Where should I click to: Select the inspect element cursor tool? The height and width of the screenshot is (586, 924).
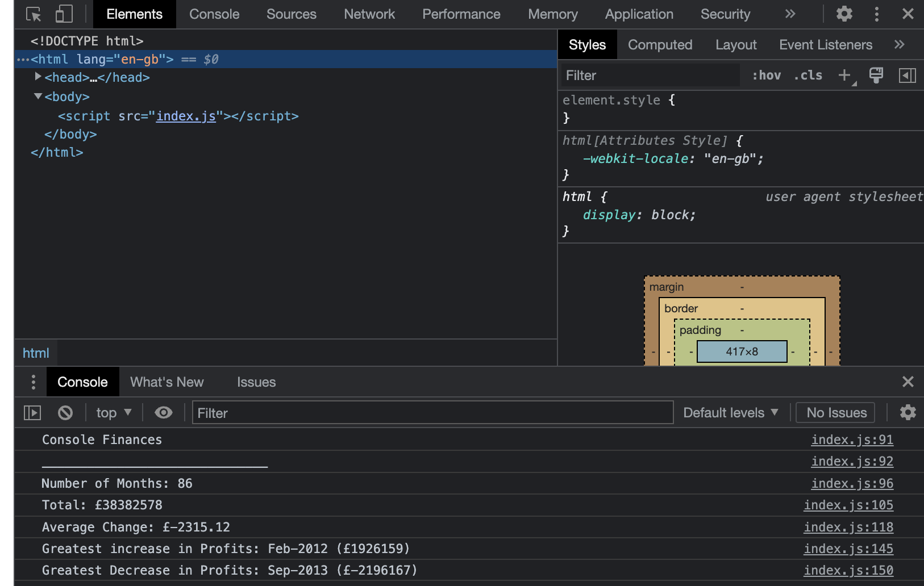[33, 14]
